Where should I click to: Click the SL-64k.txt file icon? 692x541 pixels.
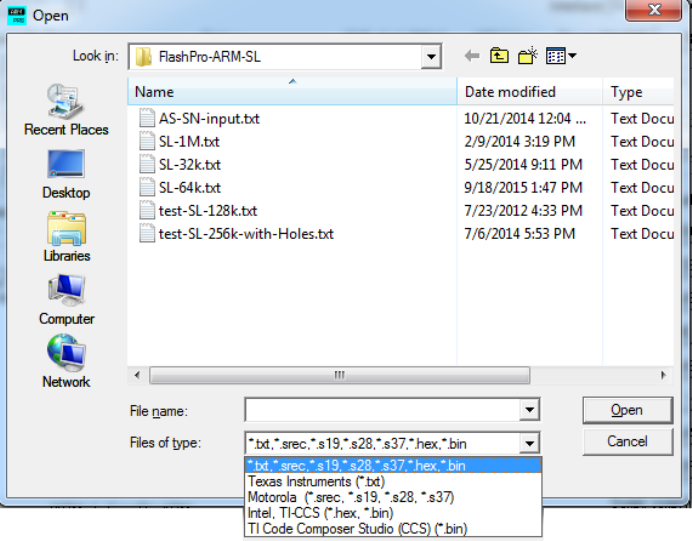[x=147, y=187]
